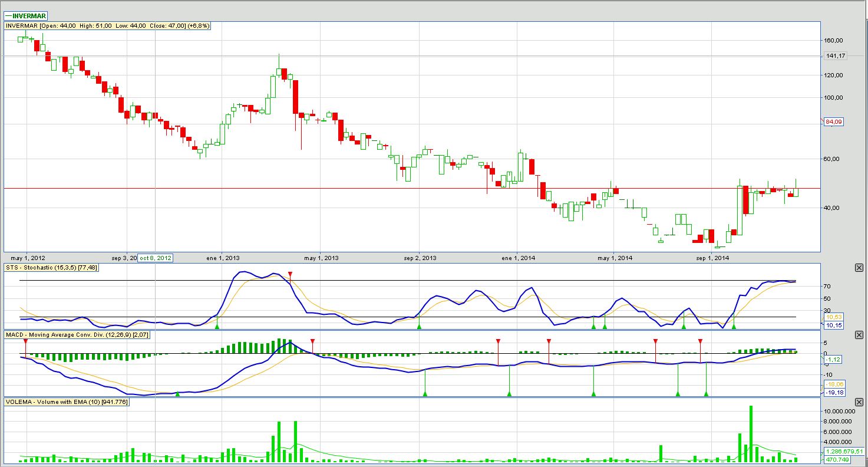Click the red 84,09 price tag
868x467 pixels.
834,121
